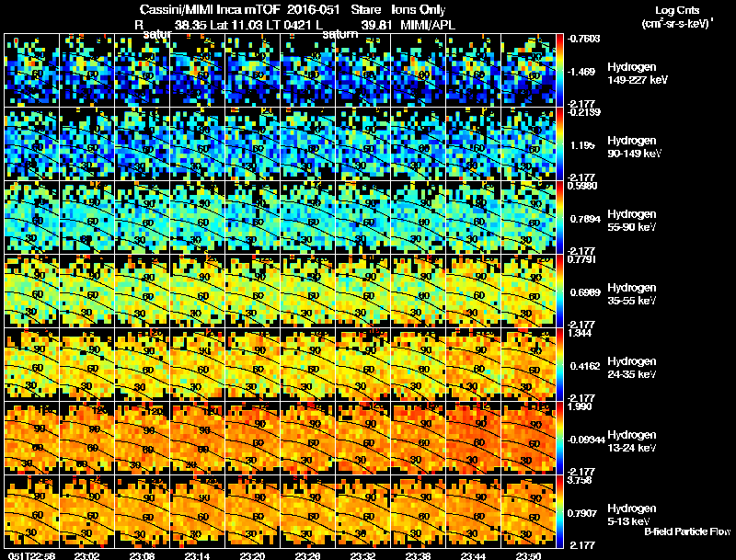Viewport: 736px width, 560px height.
Task: Click the '23:08' time label
Action: [x=143, y=555]
